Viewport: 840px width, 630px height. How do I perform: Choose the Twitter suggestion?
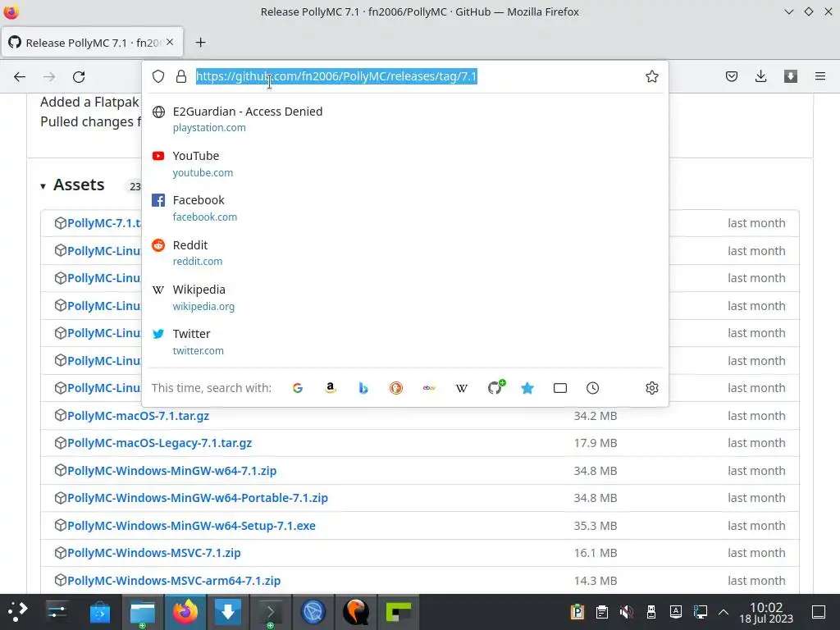(405, 342)
